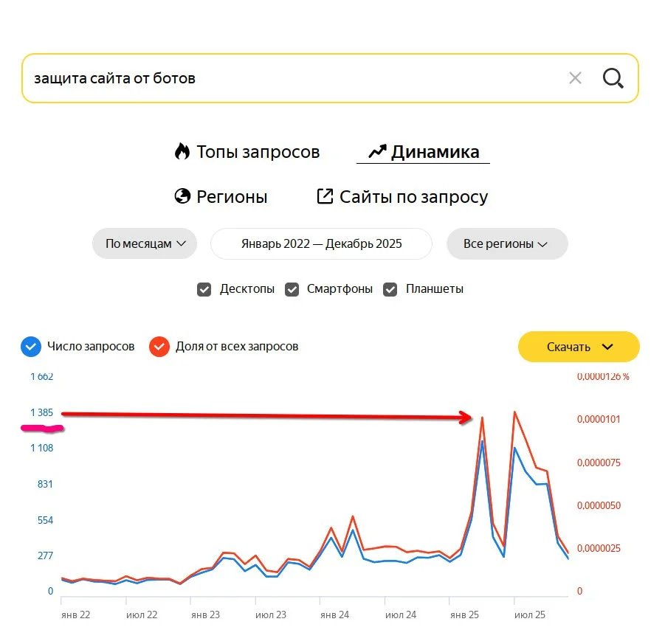
Task: Click the highlighted 1 385 axis value
Action: tap(42, 414)
